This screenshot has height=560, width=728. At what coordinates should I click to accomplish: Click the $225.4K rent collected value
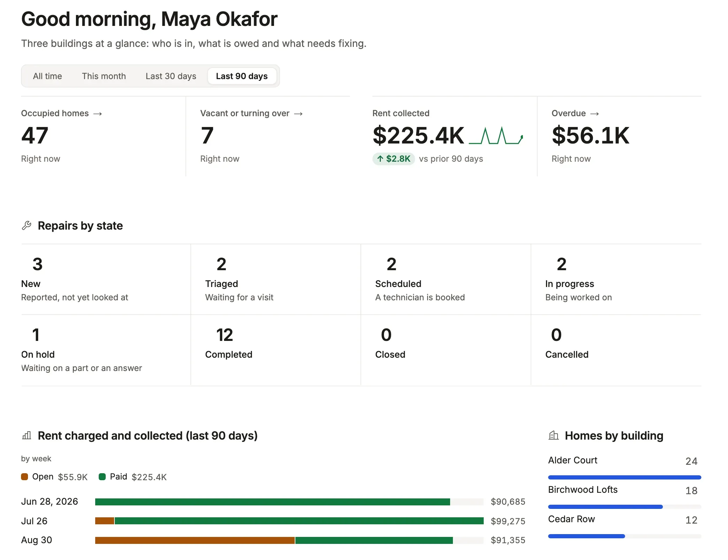[x=419, y=135]
